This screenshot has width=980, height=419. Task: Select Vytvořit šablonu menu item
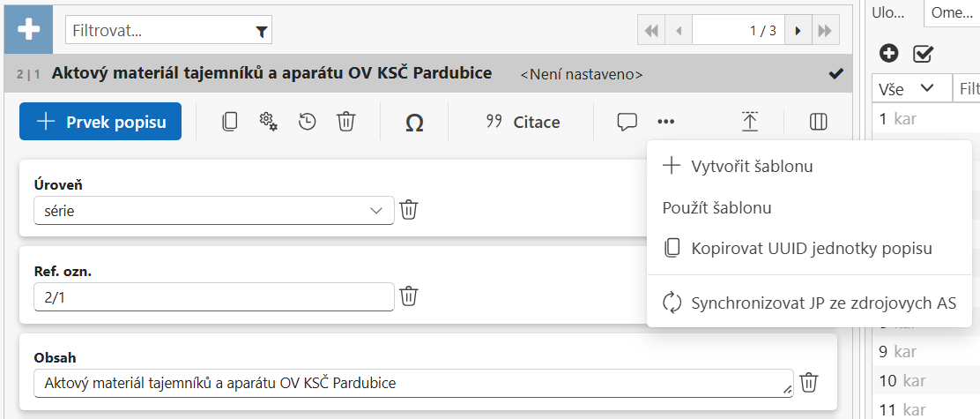point(809,167)
